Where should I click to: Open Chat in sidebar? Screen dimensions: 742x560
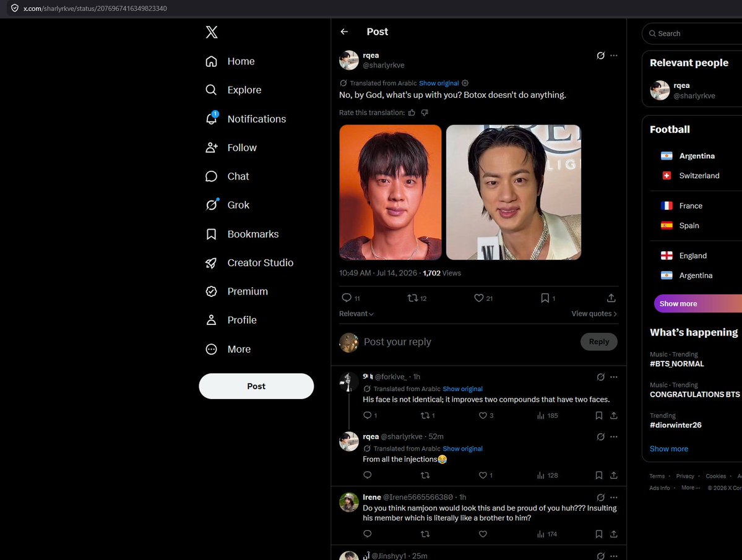click(228, 176)
